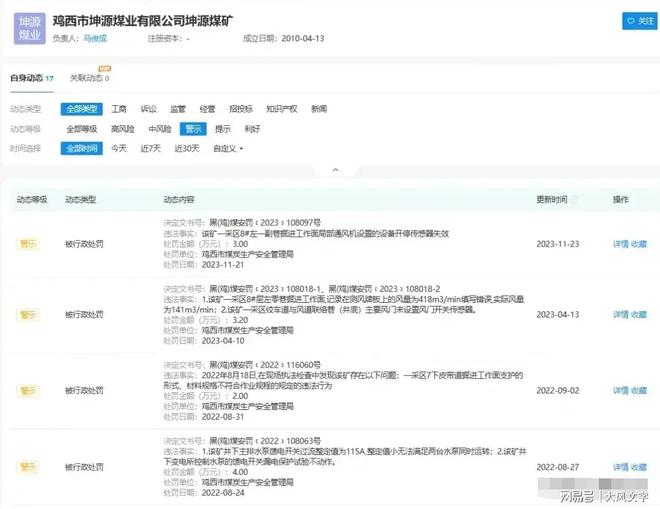The width and height of the screenshot is (660, 509).
Task: Click document number 116060号 text
Action: (303, 365)
